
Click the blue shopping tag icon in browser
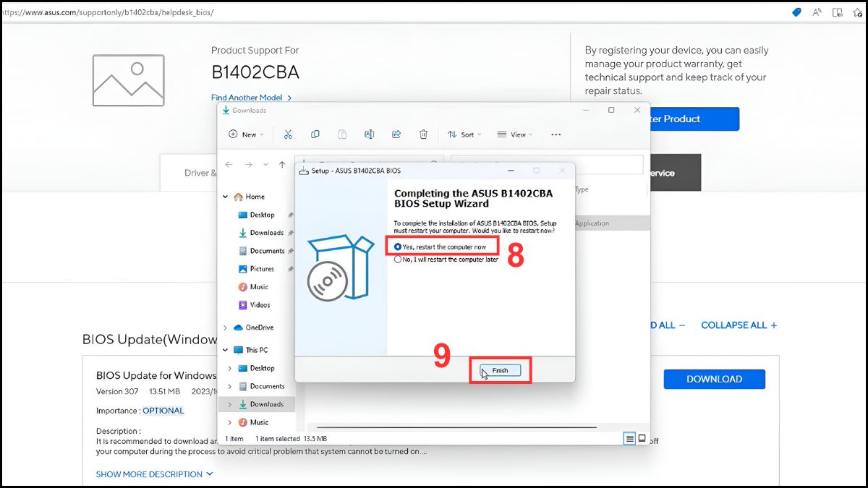coord(796,12)
